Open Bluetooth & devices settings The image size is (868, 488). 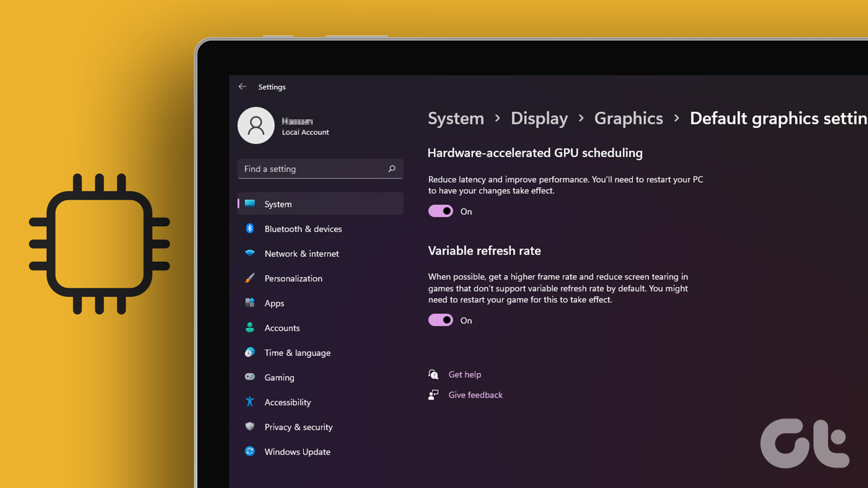click(250, 229)
